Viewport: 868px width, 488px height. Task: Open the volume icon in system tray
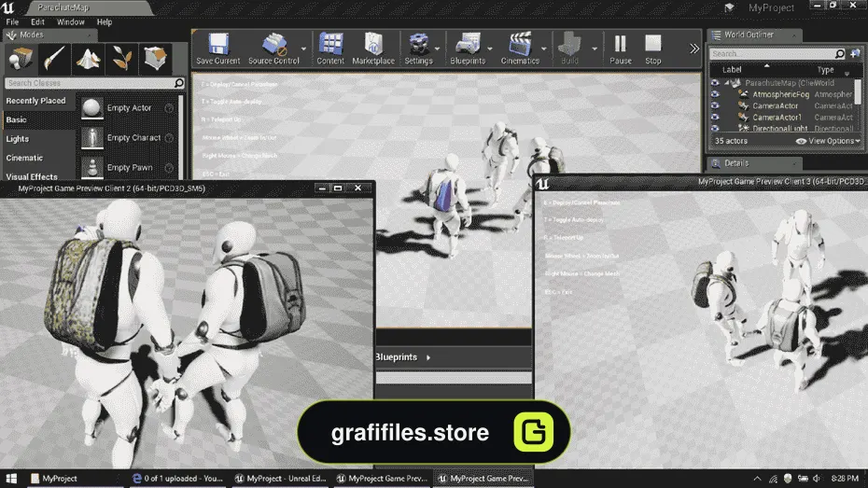tap(817, 479)
